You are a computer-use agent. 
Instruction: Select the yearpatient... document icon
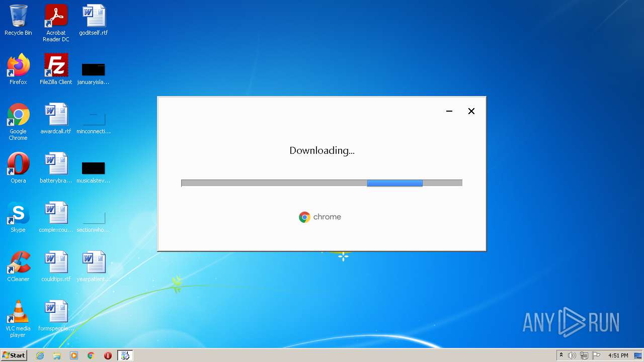point(94,266)
